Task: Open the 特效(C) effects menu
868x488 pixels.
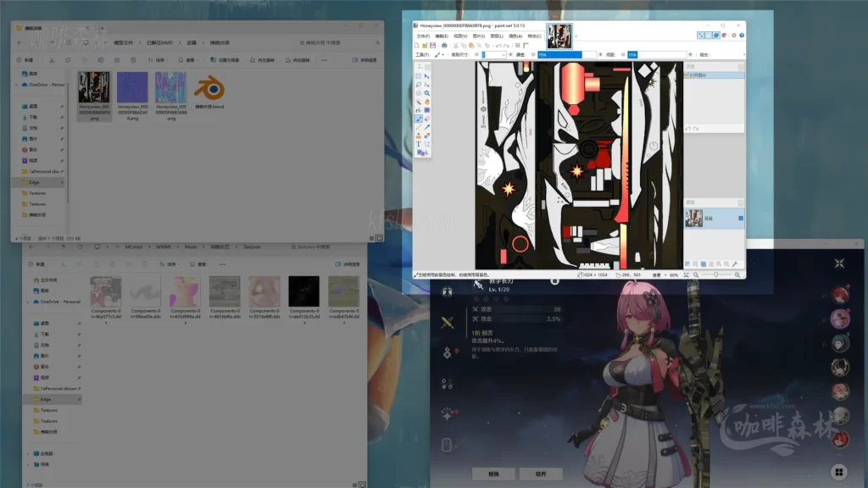Action: tap(534, 36)
